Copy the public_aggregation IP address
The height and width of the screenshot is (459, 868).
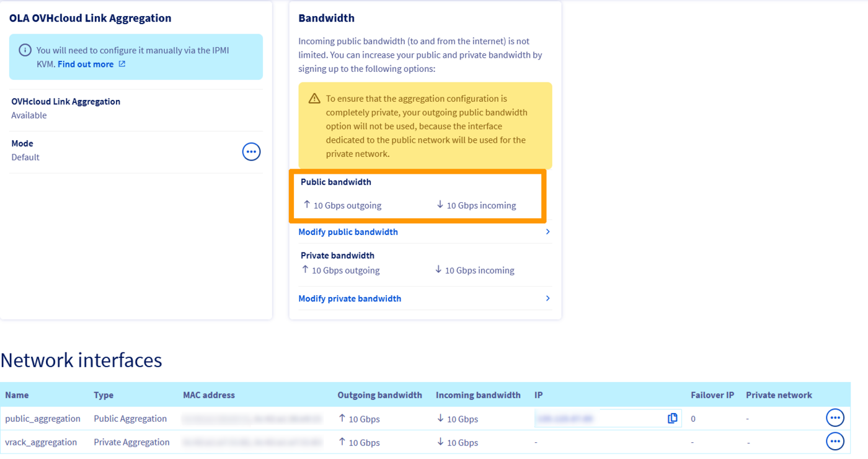pyautogui.click(x=672, y=419)
